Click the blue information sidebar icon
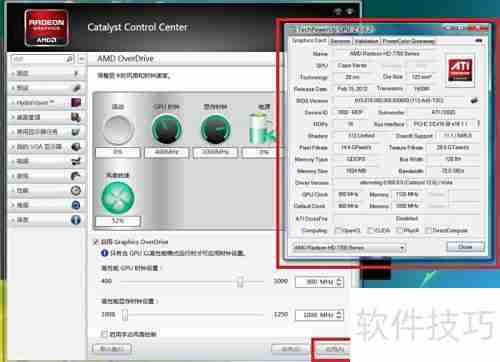This screenshot has width=500, height=362. (76, 220)
